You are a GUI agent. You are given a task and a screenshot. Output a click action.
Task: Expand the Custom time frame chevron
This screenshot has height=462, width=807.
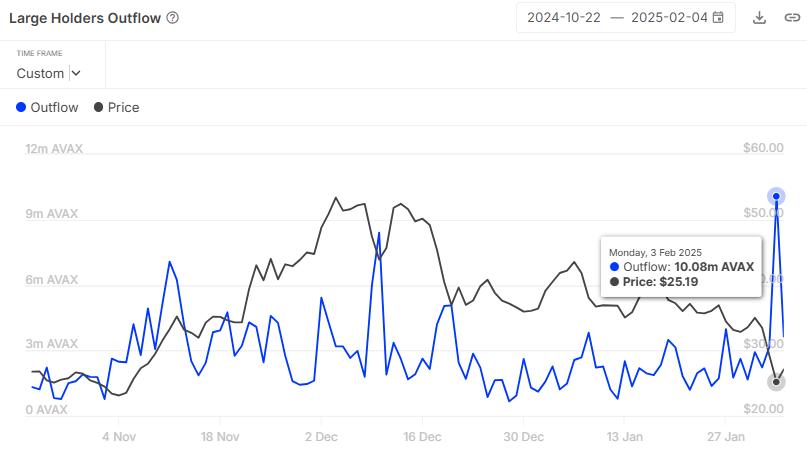point(76,73)
